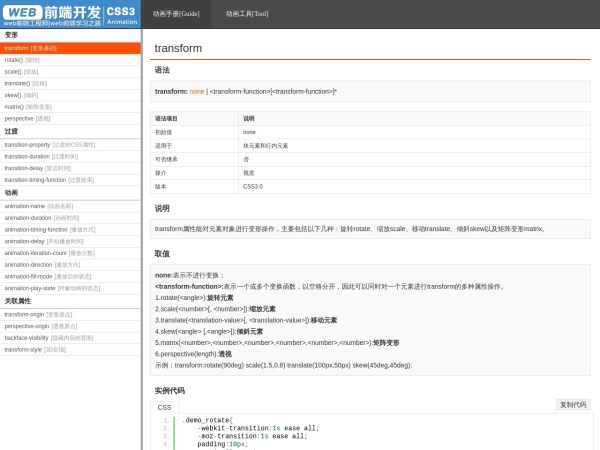Click the 过渡 section header in sidebar
Screen dimensions: 600x450
(x=12, y=131)
